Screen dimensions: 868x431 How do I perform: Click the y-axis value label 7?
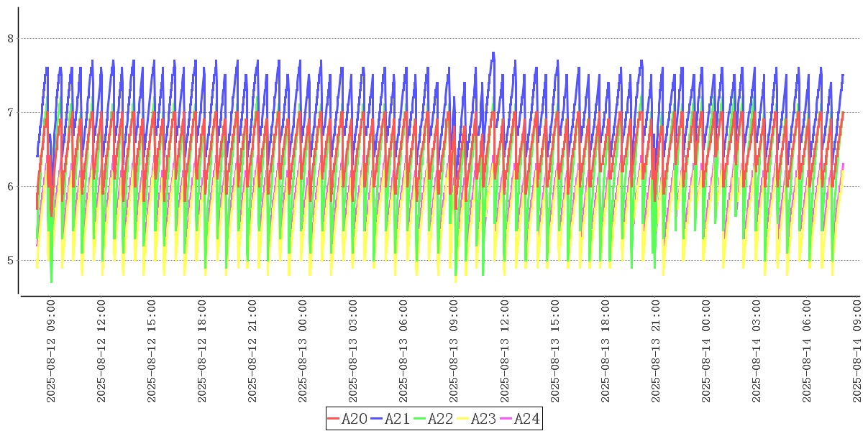(11, 113)
